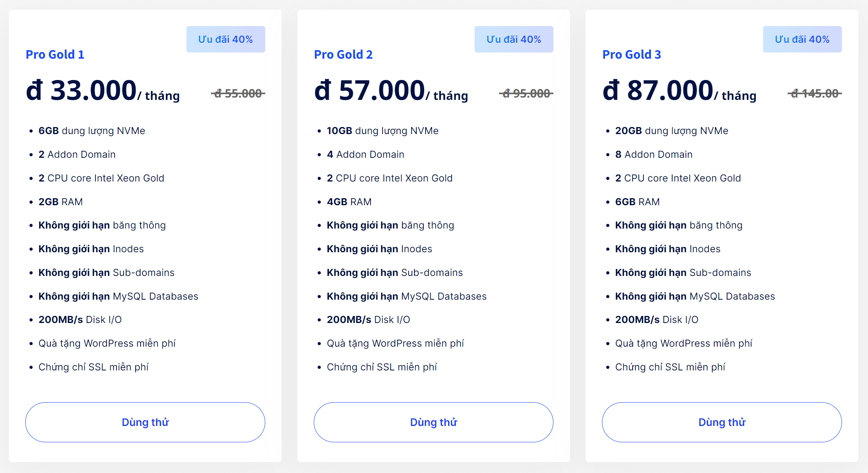Click the 10GB dung lượng NVMe feature
The width and height of the screenshot is (868, 473).
tap(383, 131)
